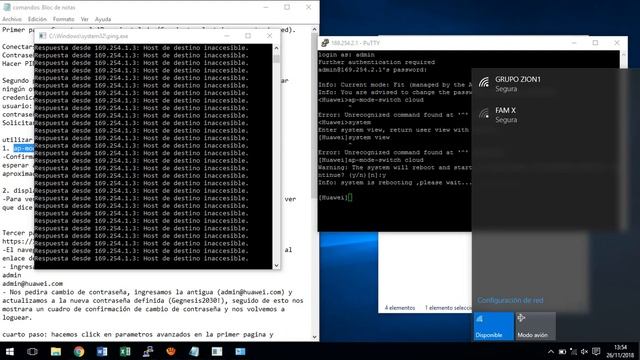Screen dimensions: 640x360
Task: Open the orange app icon on the taskbar
Action: point(171,351)
